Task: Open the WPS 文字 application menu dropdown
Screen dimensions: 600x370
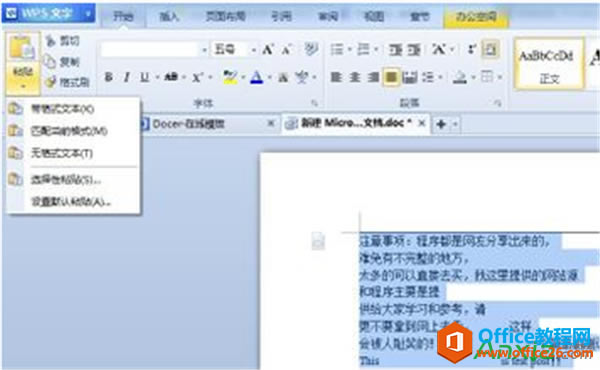Action: 88,14
